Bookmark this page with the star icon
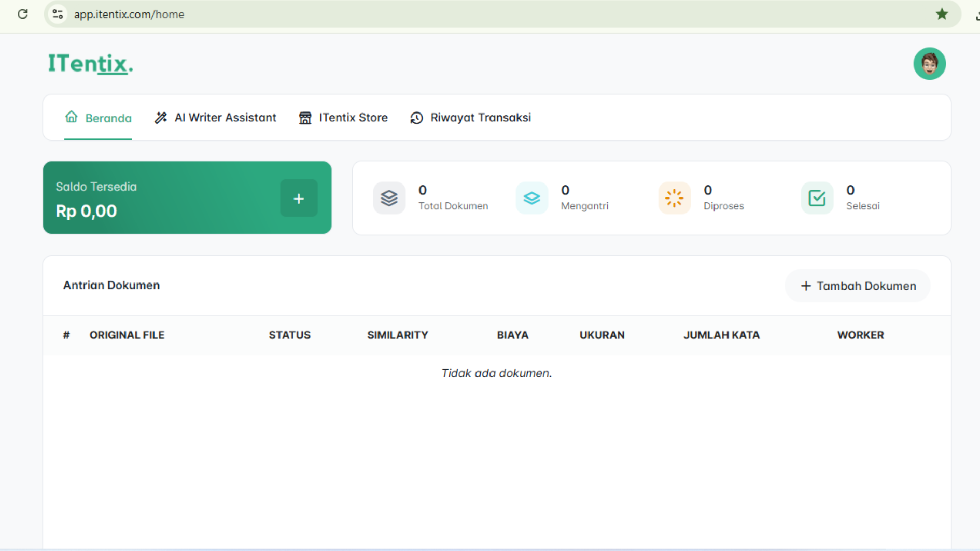 point(942,14)
